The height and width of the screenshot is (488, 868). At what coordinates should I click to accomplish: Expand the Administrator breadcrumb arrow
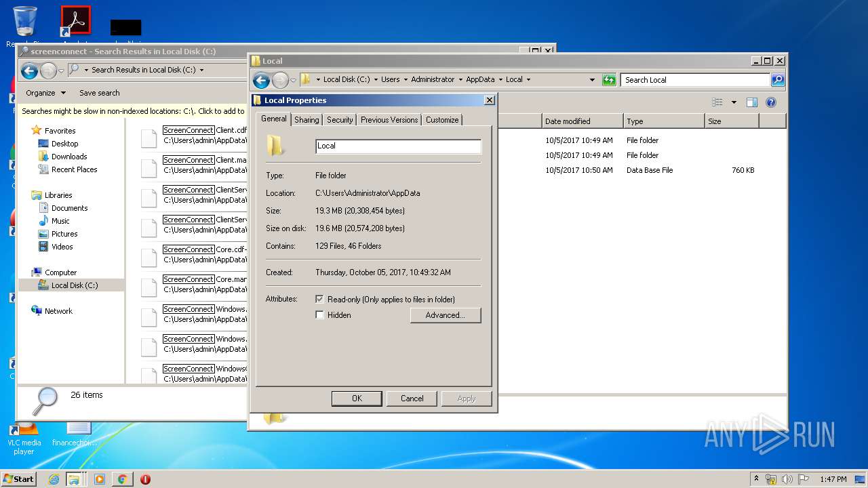coord(460,80)
